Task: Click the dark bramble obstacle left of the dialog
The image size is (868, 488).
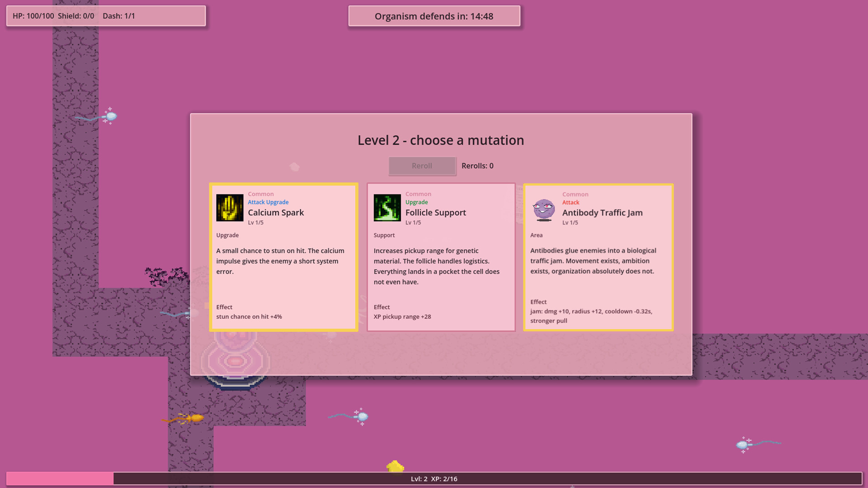Action: pyautogui.click(x=166, y=276)
